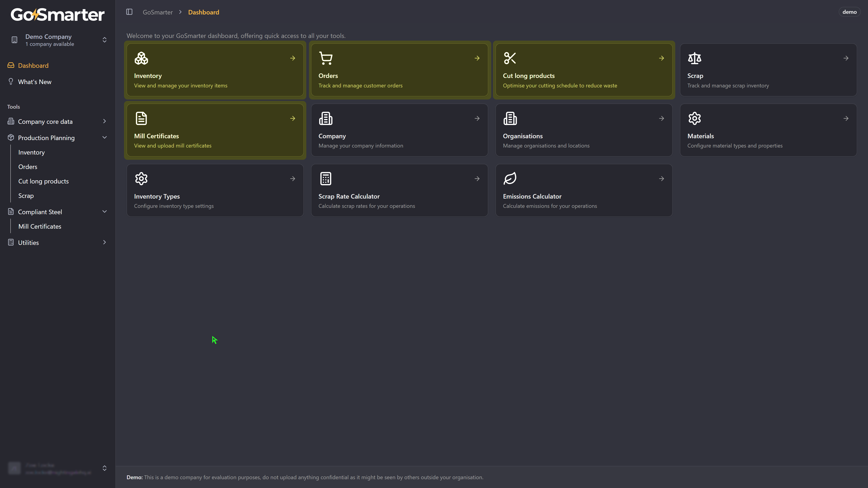Select Cut long products in sidebar
Image resolution: width=868 pixels, height=488 pixels.
(43, 181)
